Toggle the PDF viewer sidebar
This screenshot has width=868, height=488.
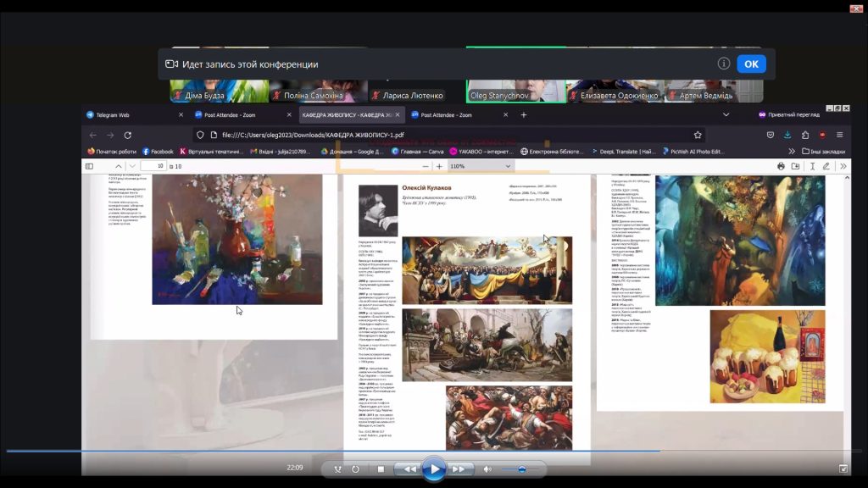[x=90, y=166]
